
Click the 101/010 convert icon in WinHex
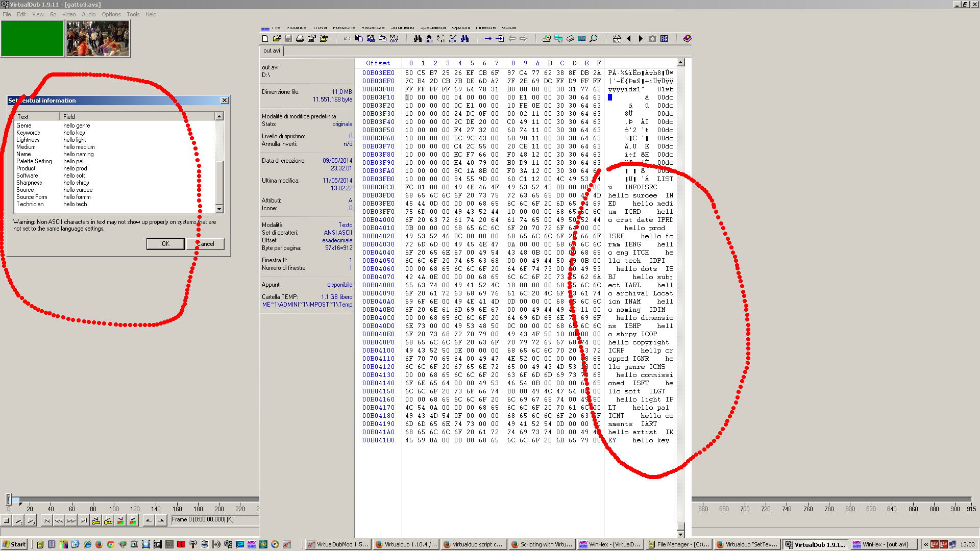pos(394,38)
